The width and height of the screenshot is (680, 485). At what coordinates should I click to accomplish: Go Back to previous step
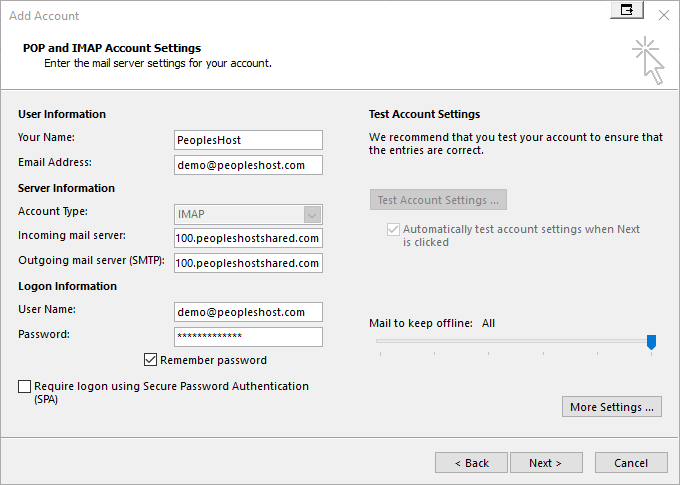coord(471,463)
